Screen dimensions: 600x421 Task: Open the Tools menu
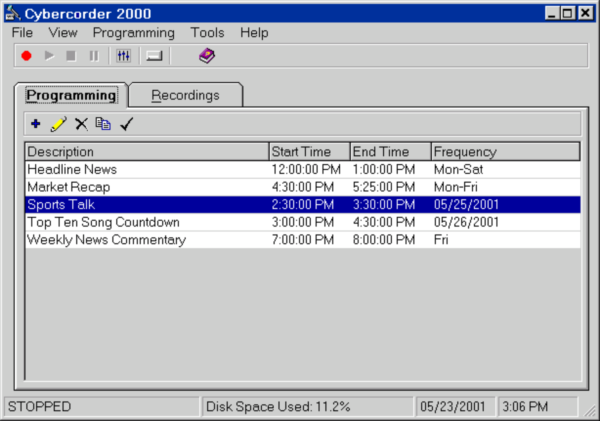208,33
